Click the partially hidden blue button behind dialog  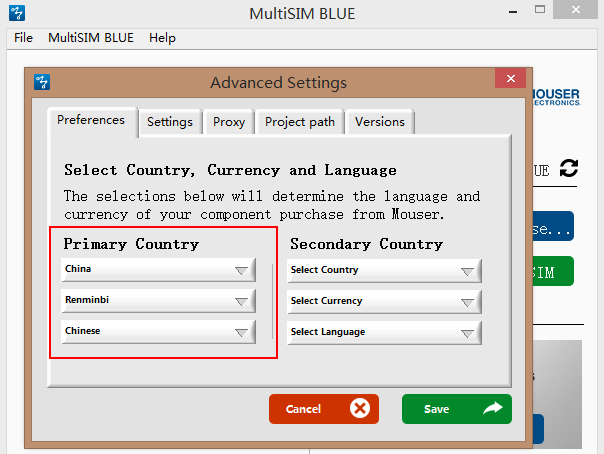(x=553, y=226)
